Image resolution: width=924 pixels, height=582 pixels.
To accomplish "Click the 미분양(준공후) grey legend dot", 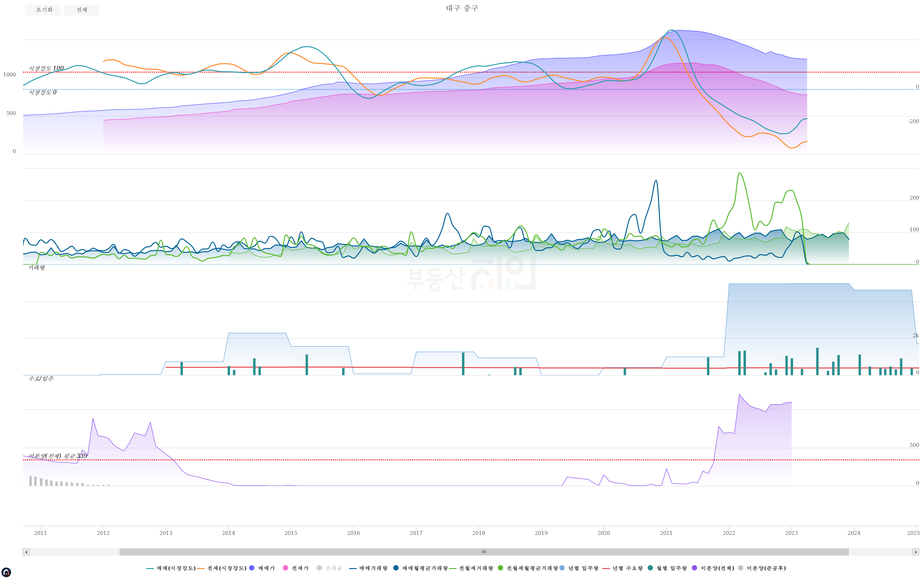I will (x=741, y=568).
